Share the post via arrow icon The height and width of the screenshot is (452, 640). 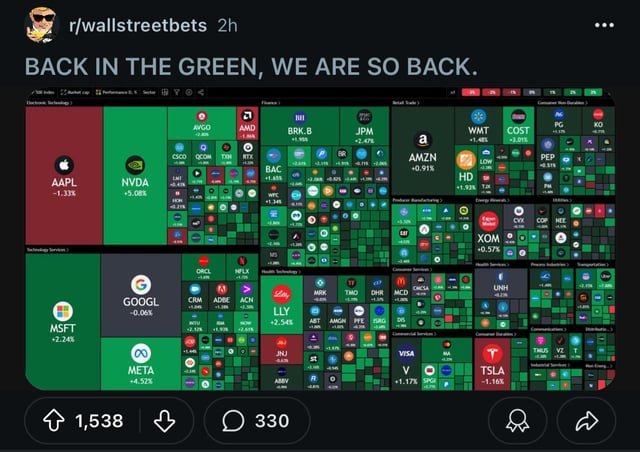coord(587,421)
